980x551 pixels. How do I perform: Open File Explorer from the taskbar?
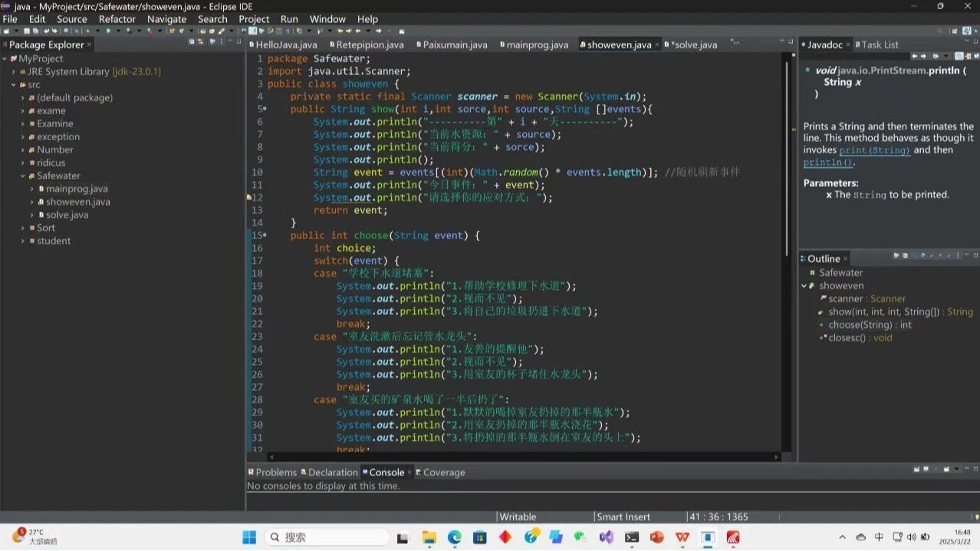point(429,537)
